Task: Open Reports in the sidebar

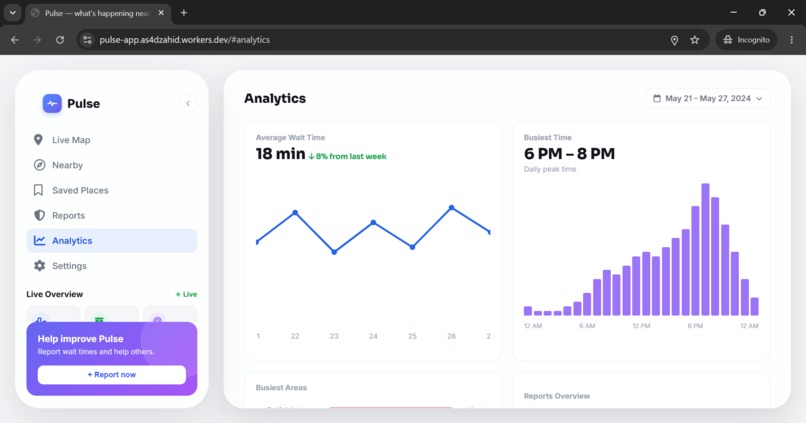Action: point(112,215)
